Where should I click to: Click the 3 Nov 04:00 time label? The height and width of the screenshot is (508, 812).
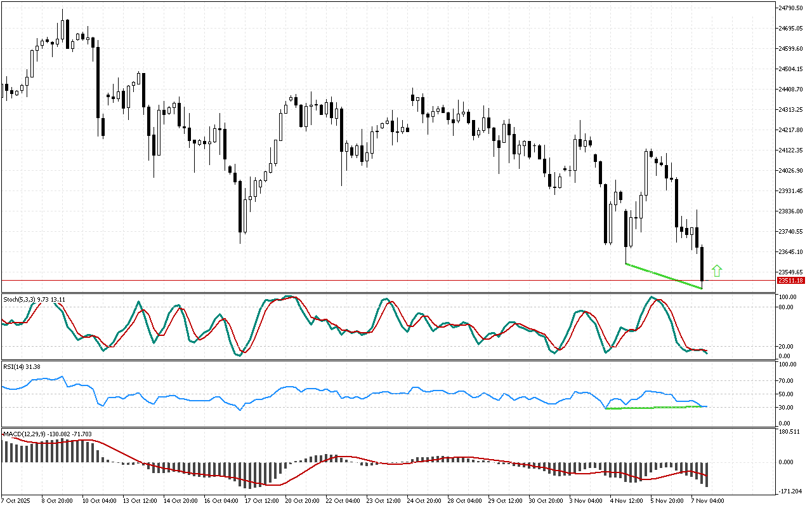pos(587,501)
